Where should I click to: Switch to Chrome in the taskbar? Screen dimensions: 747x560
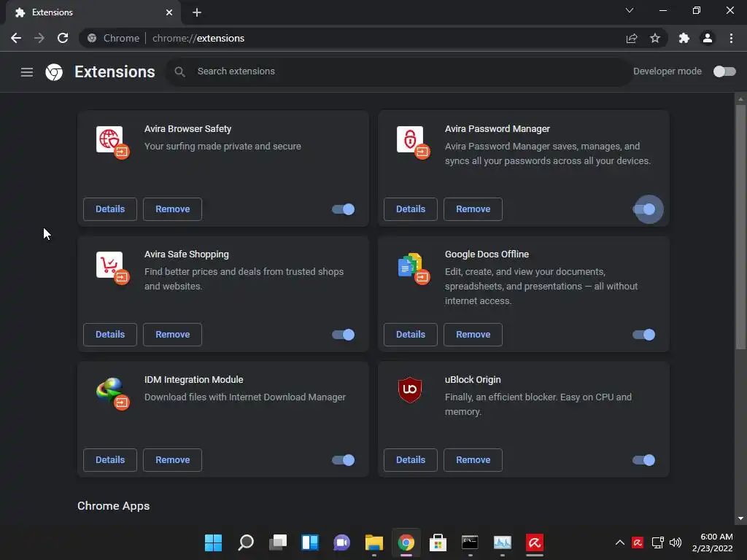pos(406,542)
